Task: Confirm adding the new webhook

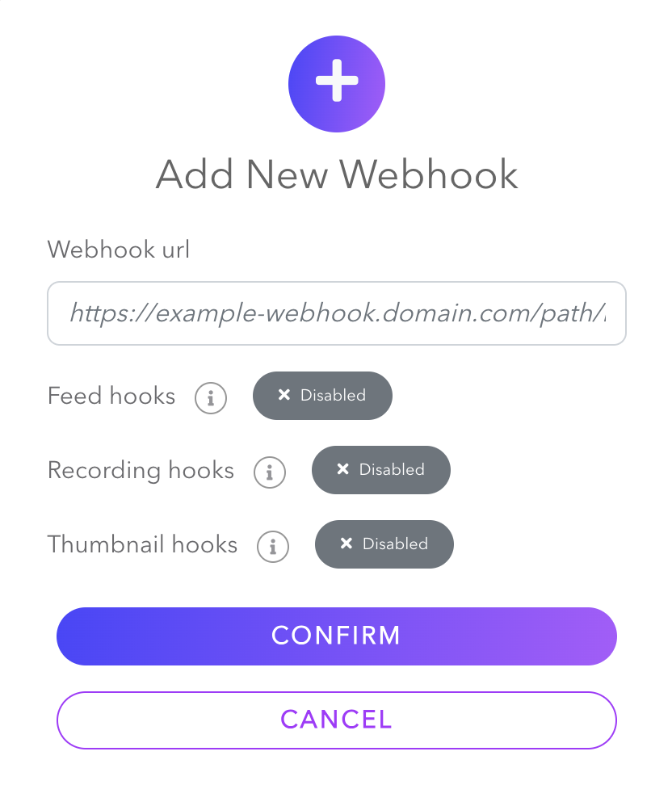Action: 336,636
